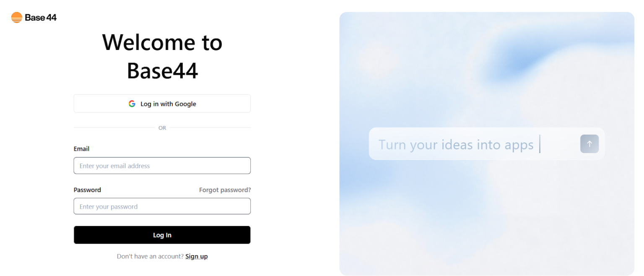The image size is (644, 276).
Task: Click the email address input field
Action: point(162,165)
